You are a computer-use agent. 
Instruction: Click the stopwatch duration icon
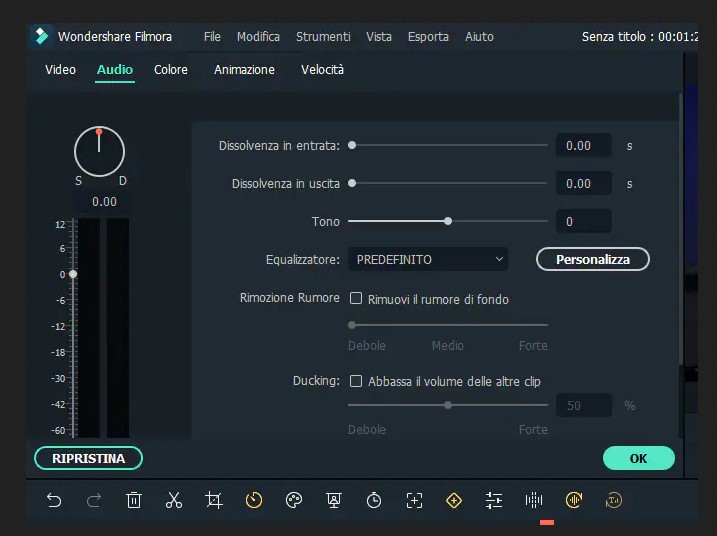[x=374, y=500]
